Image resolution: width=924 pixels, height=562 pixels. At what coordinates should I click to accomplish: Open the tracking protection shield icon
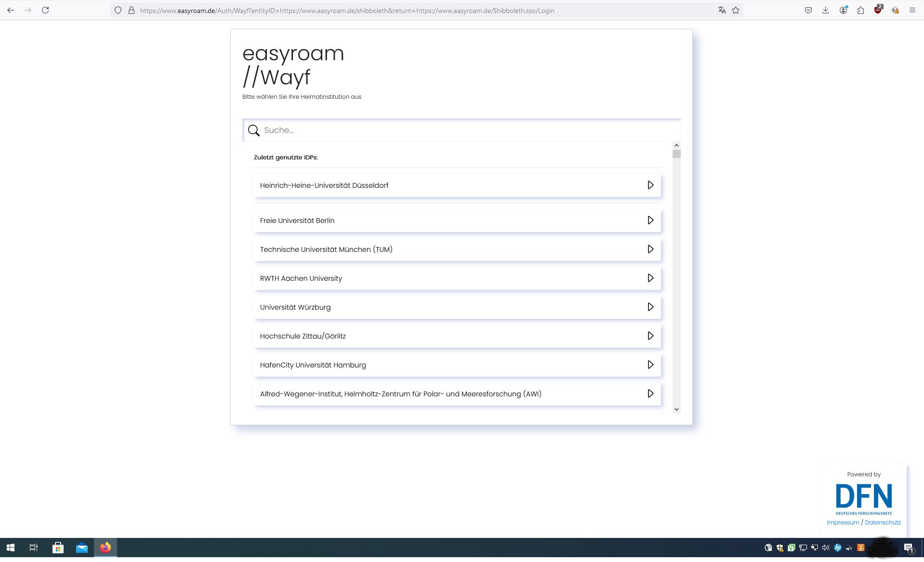tap(118, 10)
